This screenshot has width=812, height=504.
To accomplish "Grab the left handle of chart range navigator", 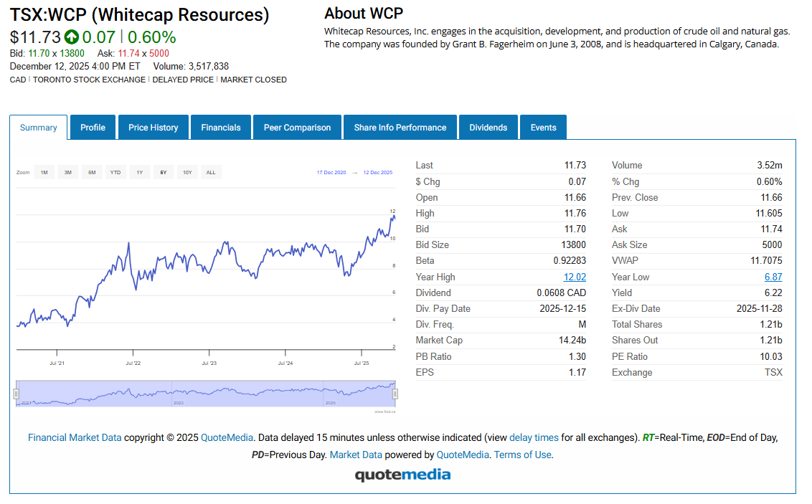I will (x=16, y=393).
